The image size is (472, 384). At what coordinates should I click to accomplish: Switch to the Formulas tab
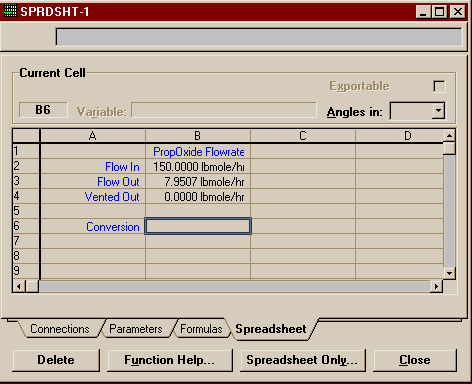click(x=201, y=329)
